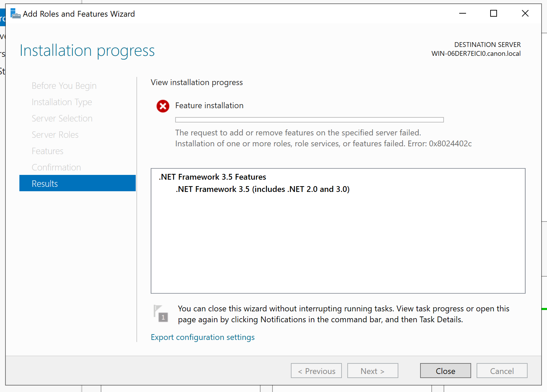Click the Installation progress heading

[x=87, y=51]
